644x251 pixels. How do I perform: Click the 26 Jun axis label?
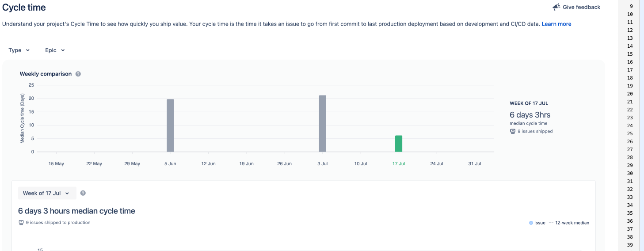284,164
